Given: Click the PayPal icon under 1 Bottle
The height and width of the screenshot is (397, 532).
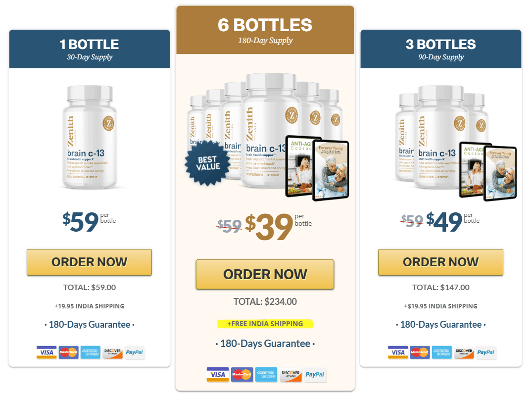Looking at the screenshot, I should coord(135,352).
